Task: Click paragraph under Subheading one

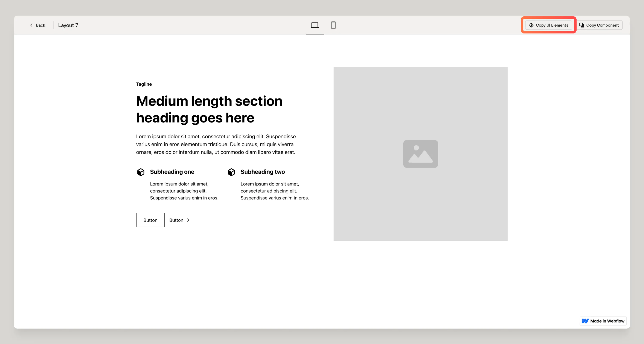Action: (x=184, y=191)
